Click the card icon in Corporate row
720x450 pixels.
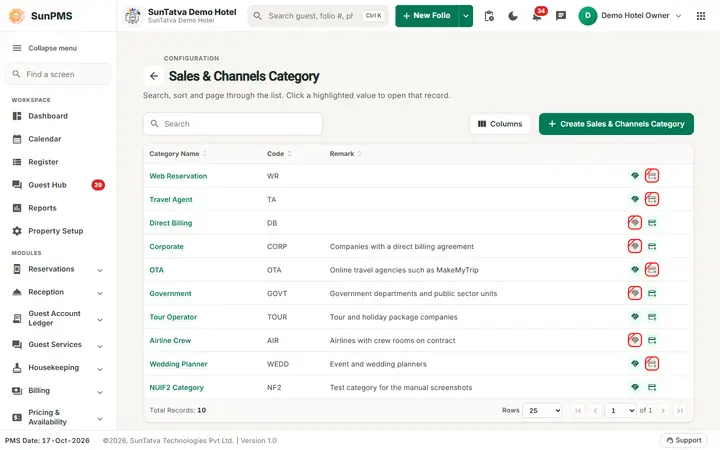[x=652, y=246]
